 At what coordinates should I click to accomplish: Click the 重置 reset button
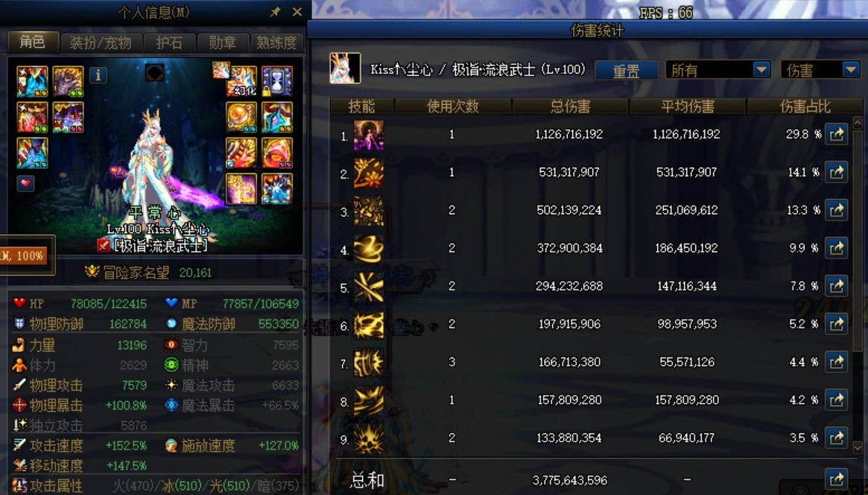click(x=626, y=71)
